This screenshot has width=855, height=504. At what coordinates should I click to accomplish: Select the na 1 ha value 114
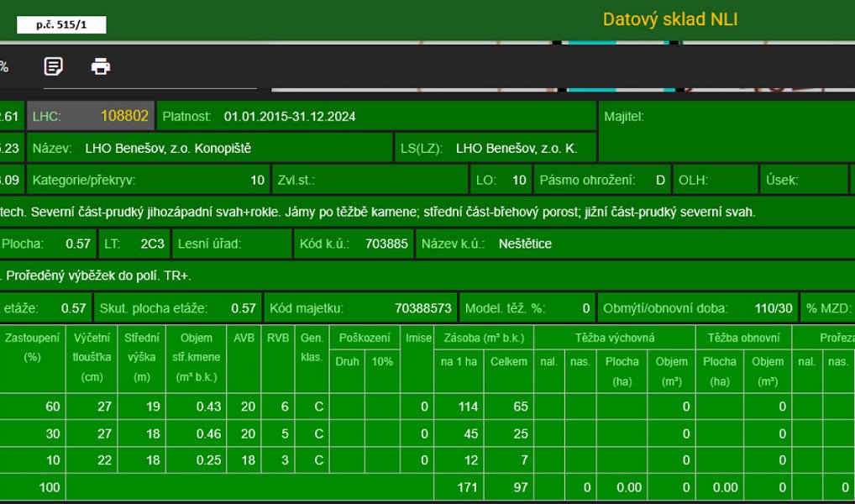pos(467,407)
